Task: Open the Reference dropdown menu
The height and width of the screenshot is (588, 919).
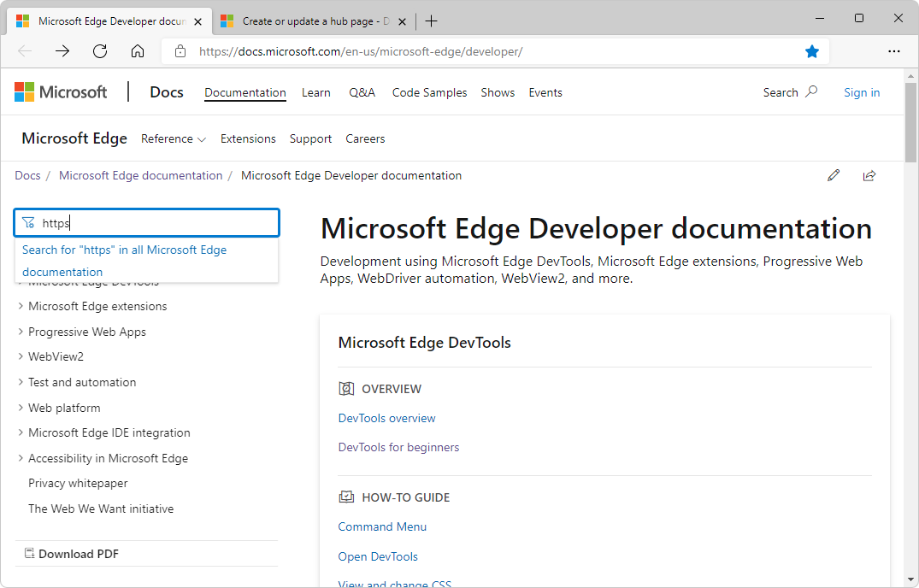Action: click(174, 138)
